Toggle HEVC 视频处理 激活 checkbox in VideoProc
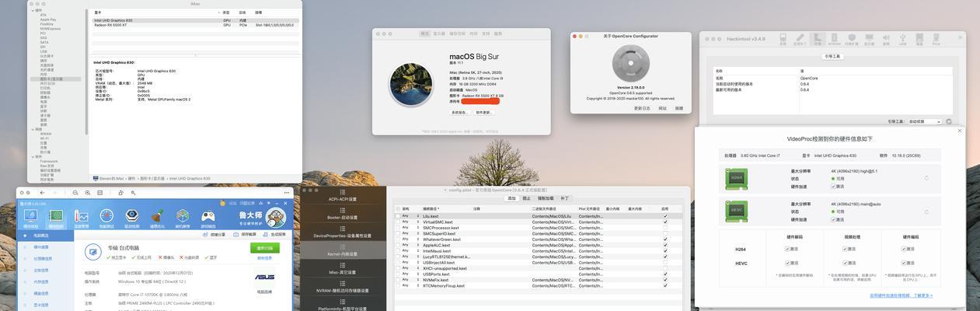 tap(846, 264)
